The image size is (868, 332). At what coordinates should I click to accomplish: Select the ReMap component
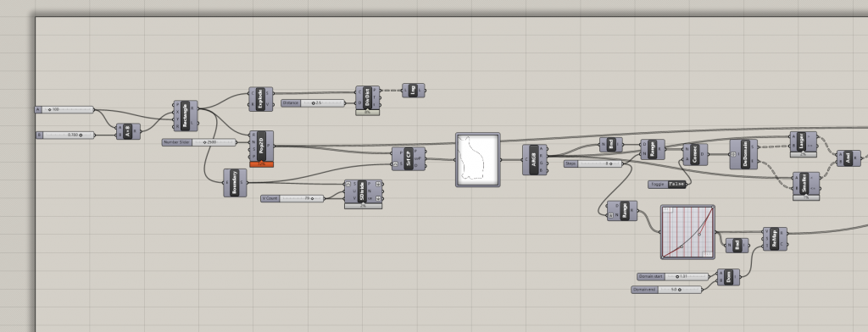tap(775, 239)
